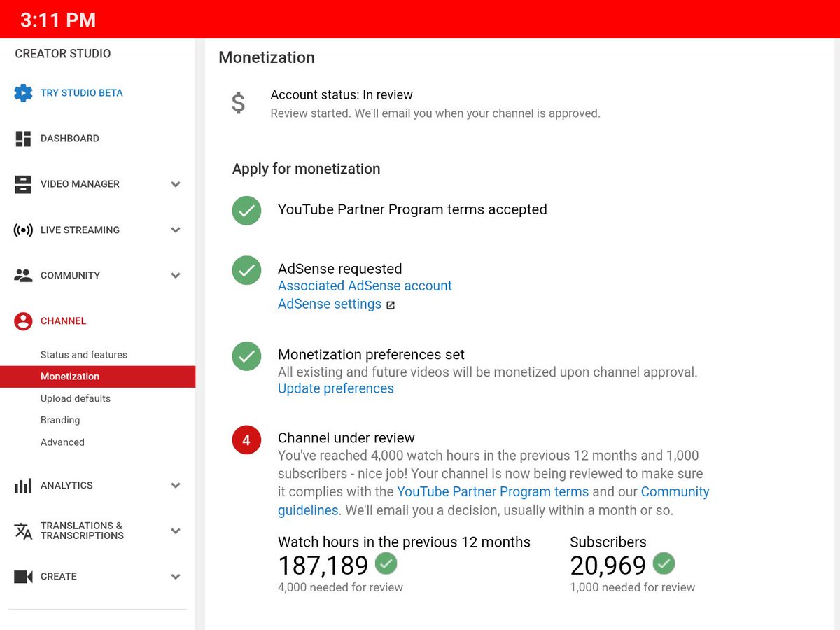Open Status and features submenu item
Screen dimensions: 840x630
click(84, 355)
